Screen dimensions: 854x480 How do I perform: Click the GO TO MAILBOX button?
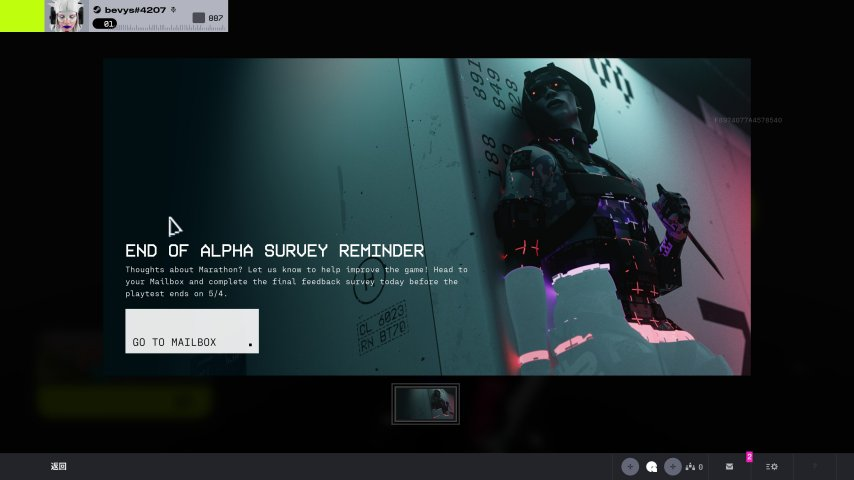(x=192, y=331)
